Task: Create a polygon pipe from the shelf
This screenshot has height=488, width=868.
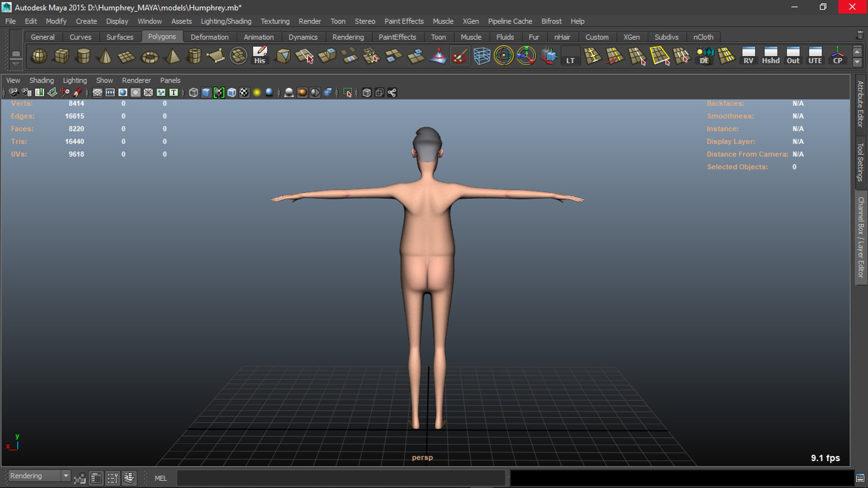Action: point(194,56)
